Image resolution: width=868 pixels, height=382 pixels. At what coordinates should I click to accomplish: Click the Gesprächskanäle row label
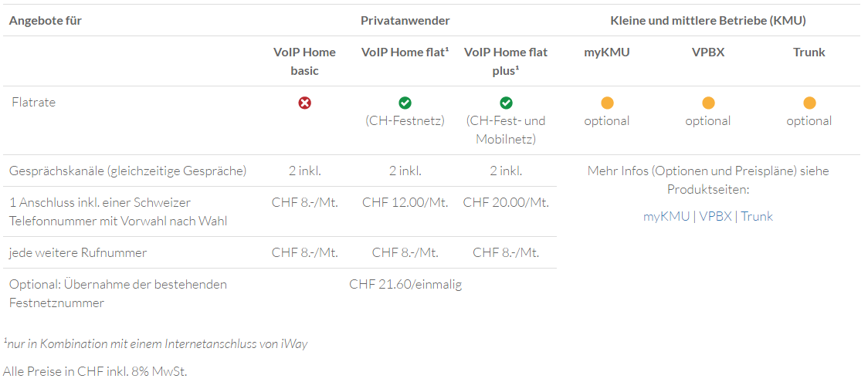128,171
